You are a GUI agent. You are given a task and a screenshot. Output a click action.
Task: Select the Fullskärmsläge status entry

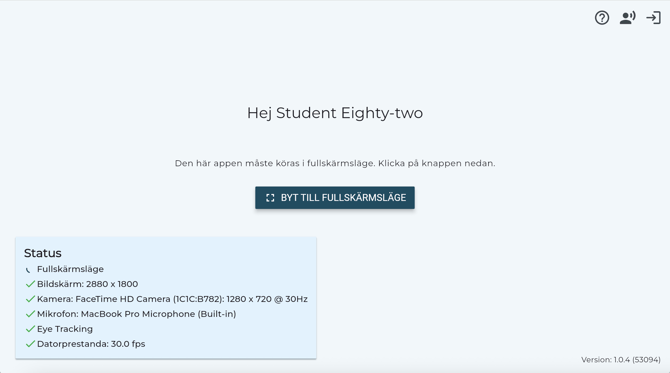[70, 269]
